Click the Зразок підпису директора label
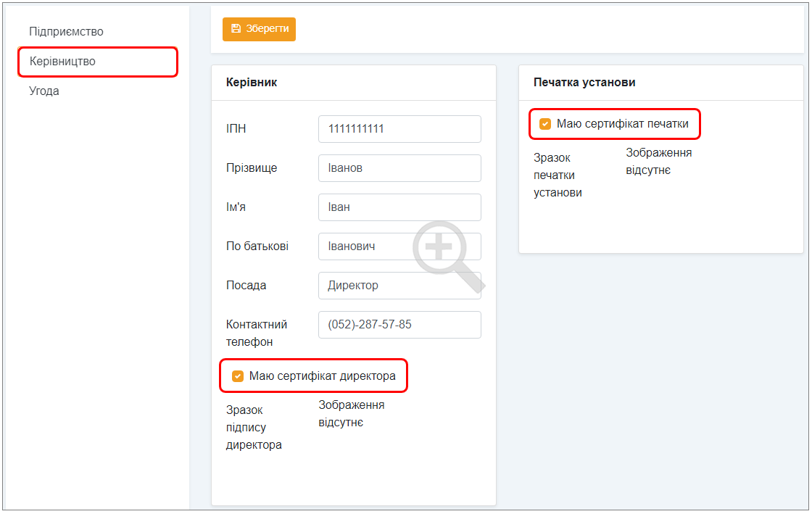Image resolution: width=812 pixels, height=514 pixels. [254, 428]
